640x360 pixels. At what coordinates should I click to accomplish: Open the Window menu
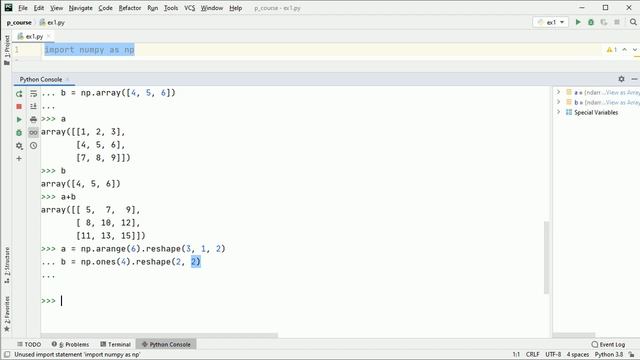212,8
